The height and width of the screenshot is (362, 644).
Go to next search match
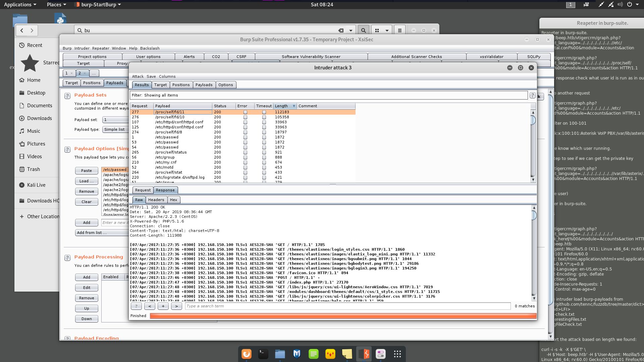click(x=176, y=306)
